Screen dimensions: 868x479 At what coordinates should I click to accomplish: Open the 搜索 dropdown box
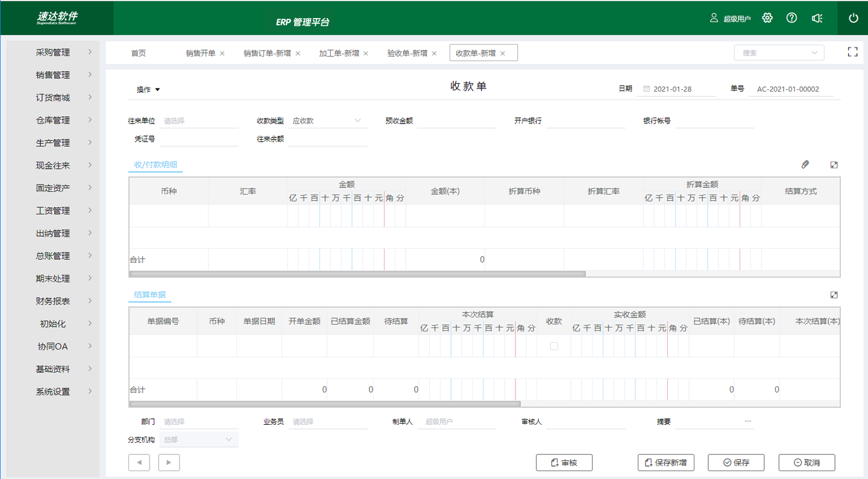click(779, 52)
